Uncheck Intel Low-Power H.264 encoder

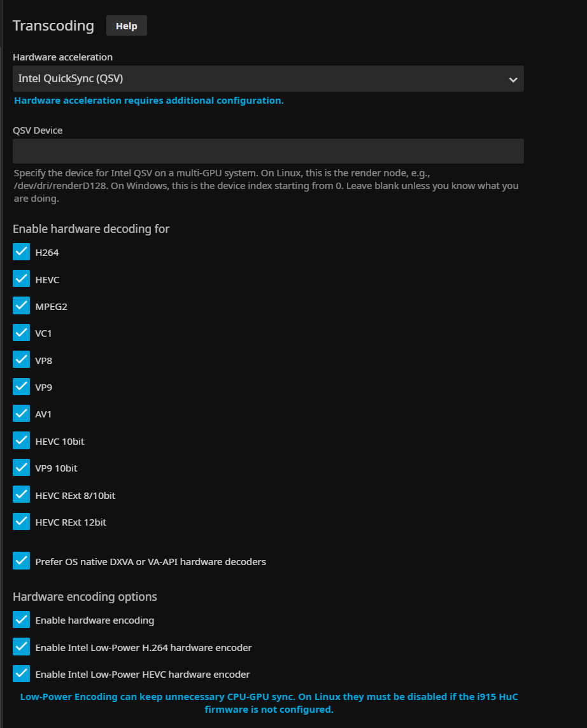(22, 647)
